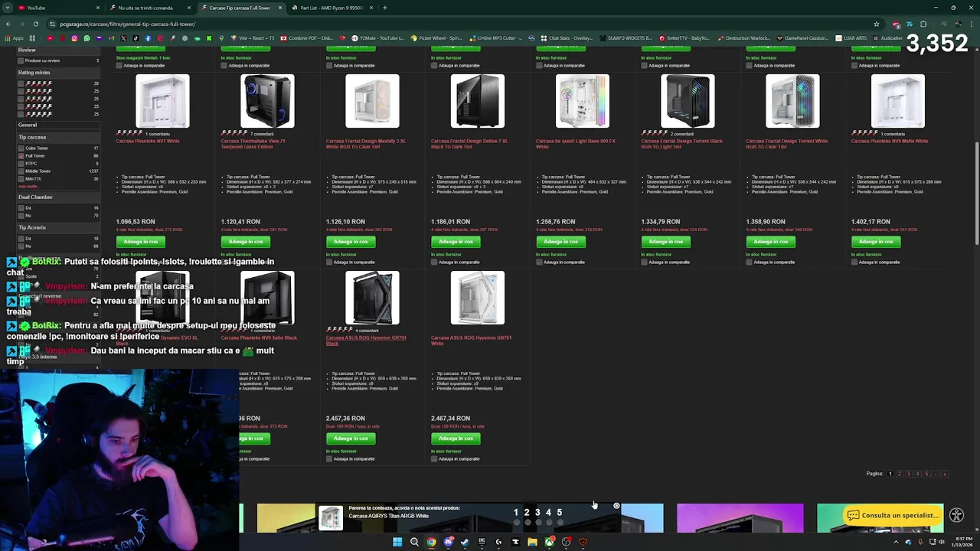980x551 pixels.
Task: Open ASUS ROG Hyperion GR701 Black image
Action: 372,298
